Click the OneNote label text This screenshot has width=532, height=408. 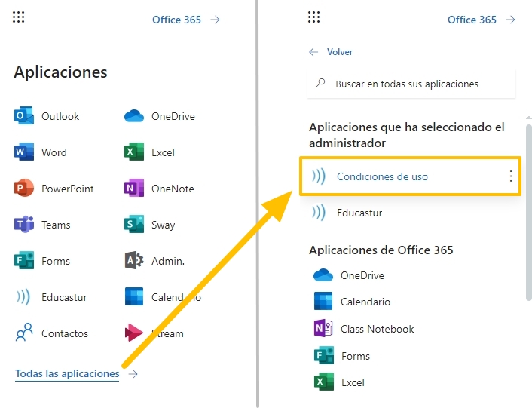173,189
